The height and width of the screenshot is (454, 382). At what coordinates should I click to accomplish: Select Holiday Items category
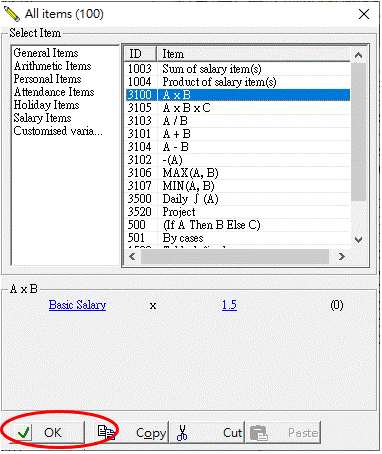click(46, 105)
